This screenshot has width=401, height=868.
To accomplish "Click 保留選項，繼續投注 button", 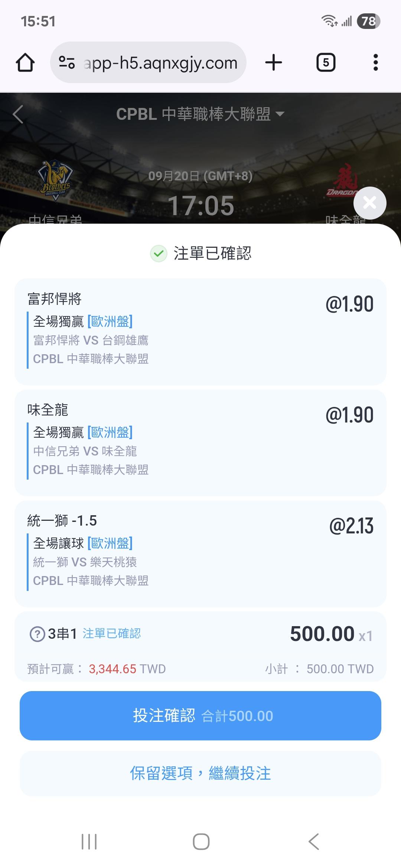I will click(200, 773).
